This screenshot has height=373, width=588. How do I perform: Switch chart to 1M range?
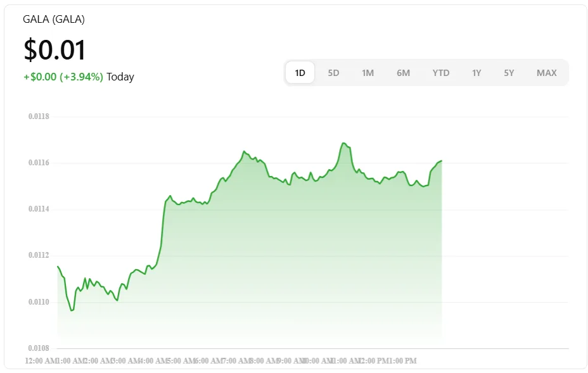coord(367,73)
